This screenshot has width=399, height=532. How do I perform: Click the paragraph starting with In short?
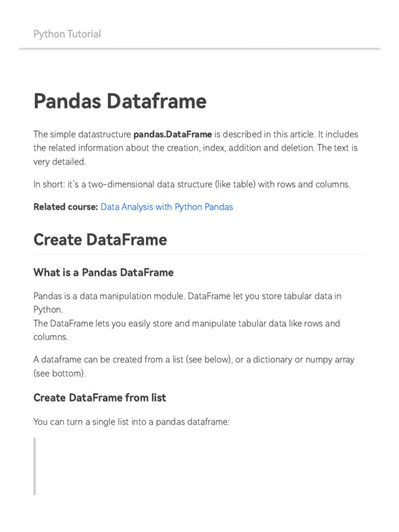192,184
